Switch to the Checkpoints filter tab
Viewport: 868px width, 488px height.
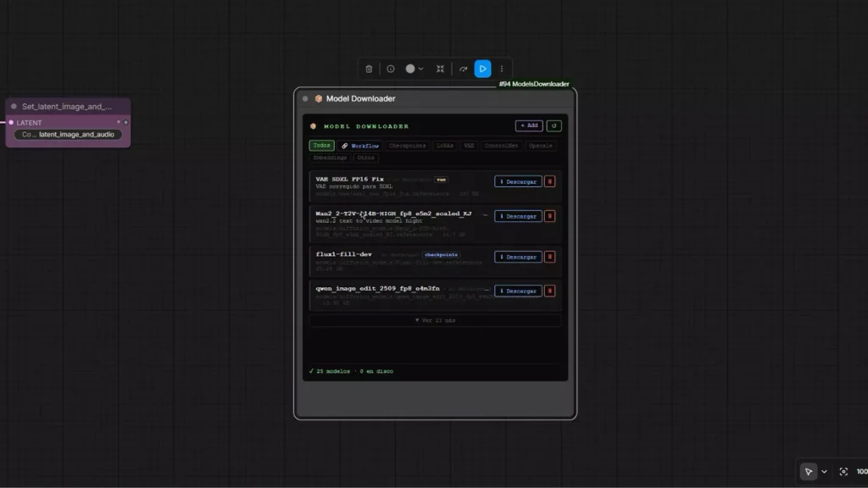pyautogui.click(x=408, y=146)
